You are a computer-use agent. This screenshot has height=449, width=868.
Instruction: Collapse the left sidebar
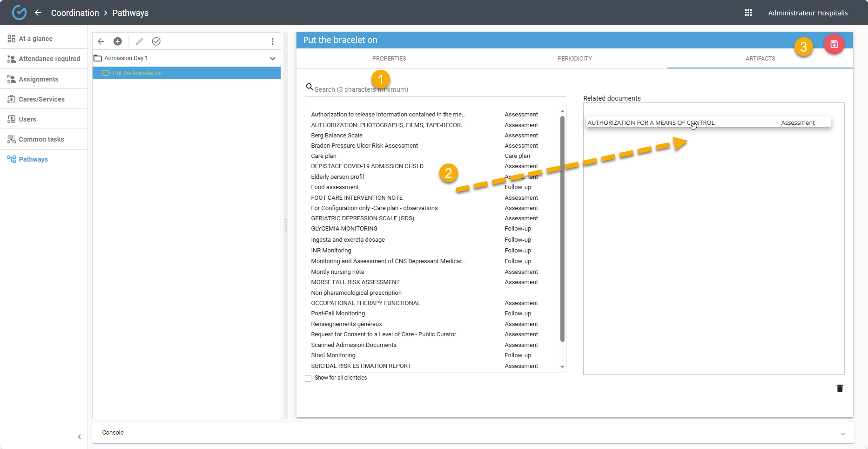point(79,436)
